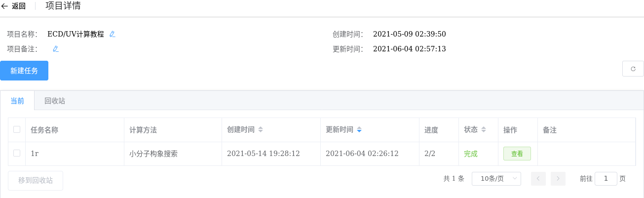
Task: Click the 移到回收站 button
Action: pos(36,180)
